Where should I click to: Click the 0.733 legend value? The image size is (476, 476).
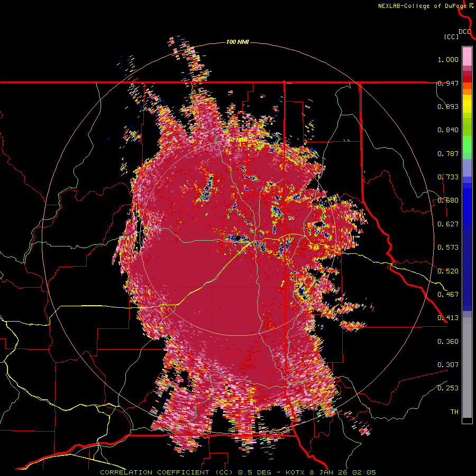pyautogui.click(x=448, y=177)
